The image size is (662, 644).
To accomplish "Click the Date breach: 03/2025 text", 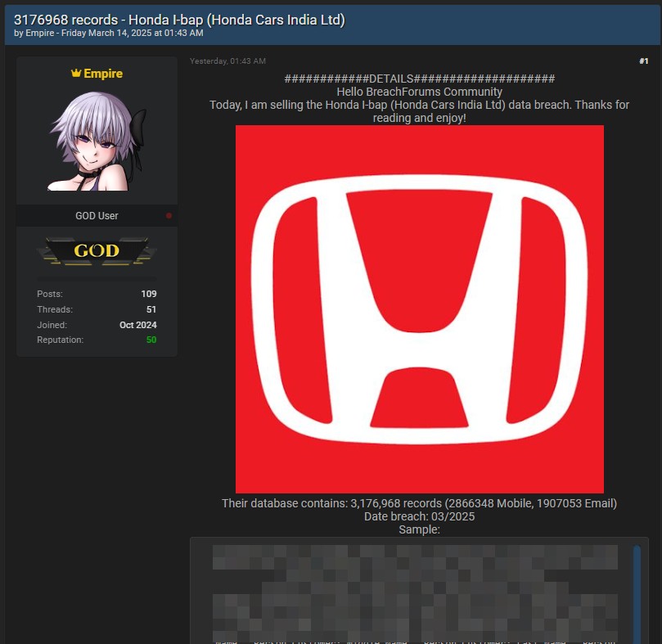I will [419, 516].
